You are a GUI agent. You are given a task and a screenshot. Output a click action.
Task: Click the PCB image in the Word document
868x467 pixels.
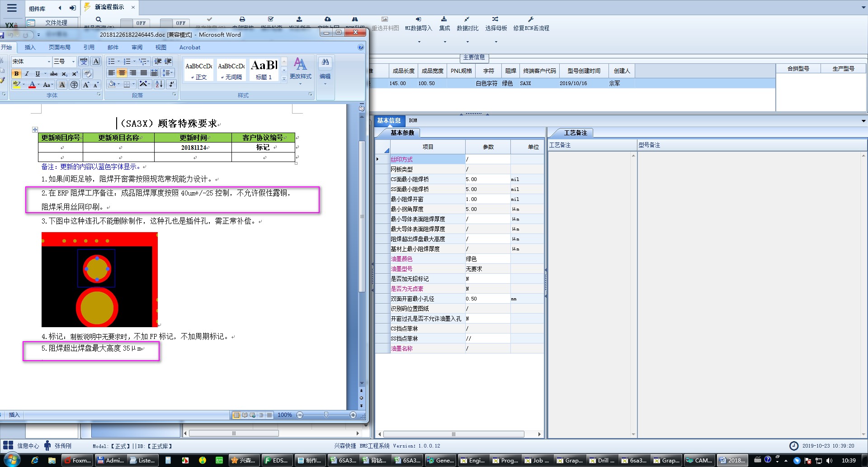click(99, 280)
